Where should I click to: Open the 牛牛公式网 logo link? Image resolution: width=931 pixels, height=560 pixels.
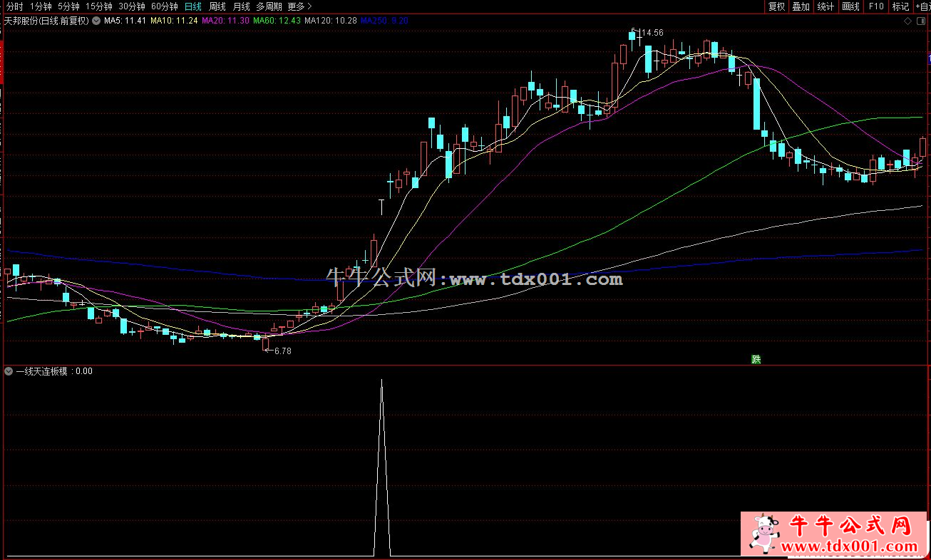[x=835, y=533]
